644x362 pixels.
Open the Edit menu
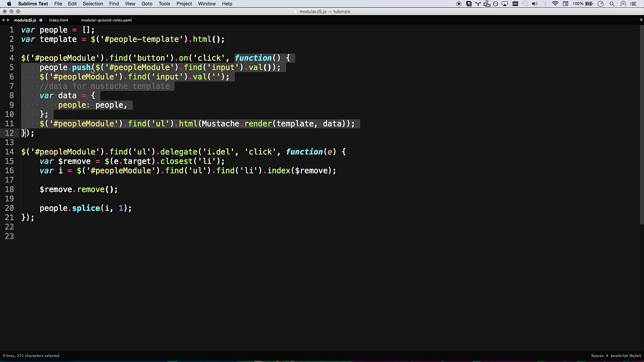[72, 4]
